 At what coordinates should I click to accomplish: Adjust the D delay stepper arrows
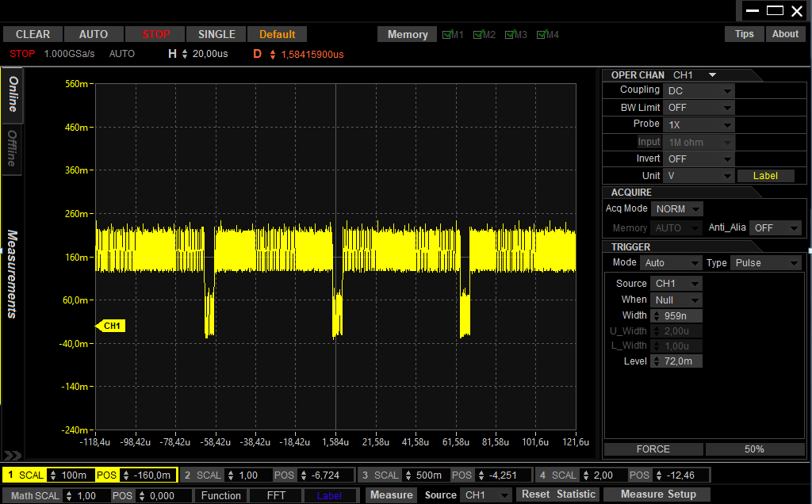coord(273,55)
